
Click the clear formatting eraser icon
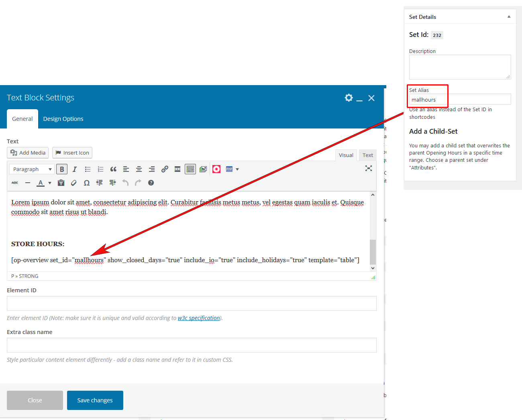tap(74, 183)
